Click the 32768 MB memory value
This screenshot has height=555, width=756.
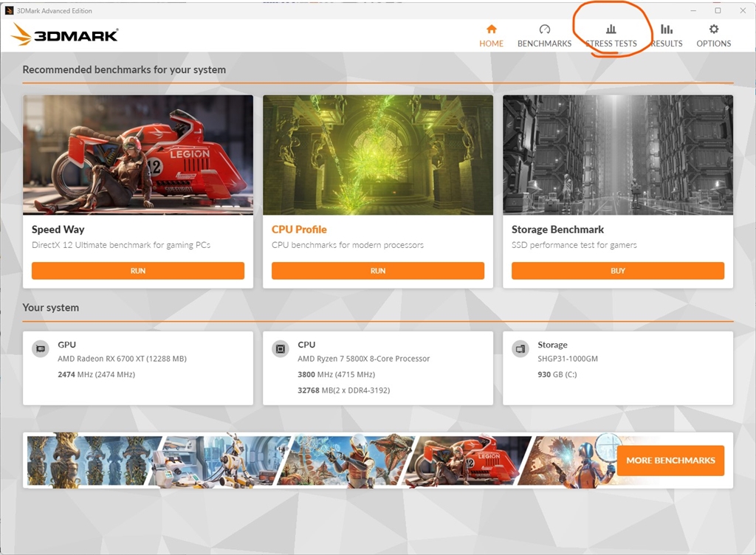pos(344,390)
